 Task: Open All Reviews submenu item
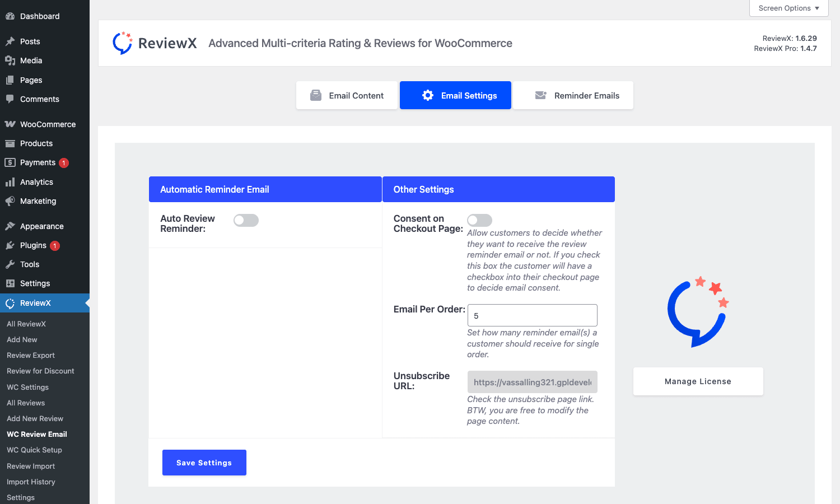tap(26, 403)
